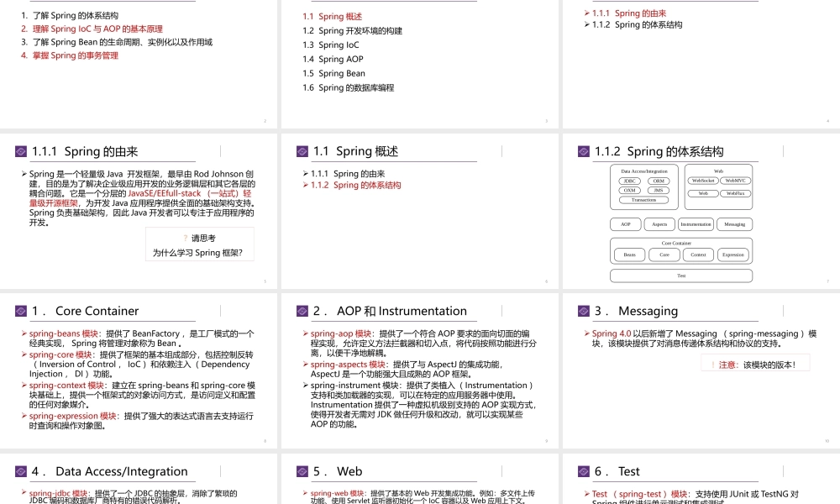The width and height of the screenshot is (840, 504).
Task: Click the Instrumentation box in the architecture diagram
Action: click(696, 224)
